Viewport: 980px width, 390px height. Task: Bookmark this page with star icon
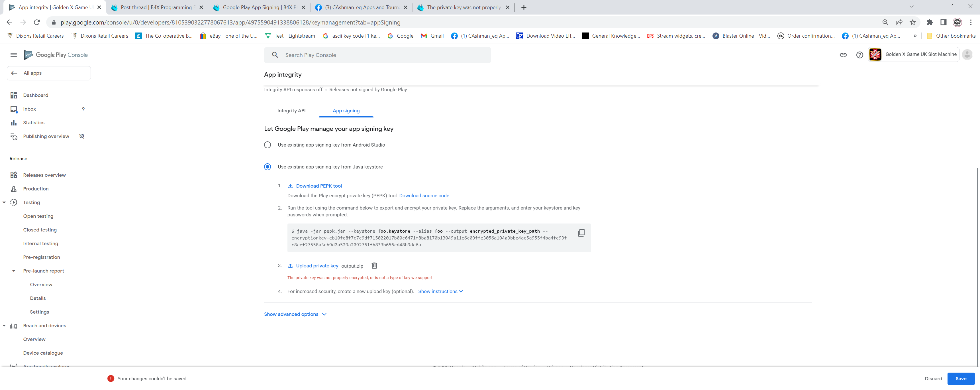click(x=912, y=23)
